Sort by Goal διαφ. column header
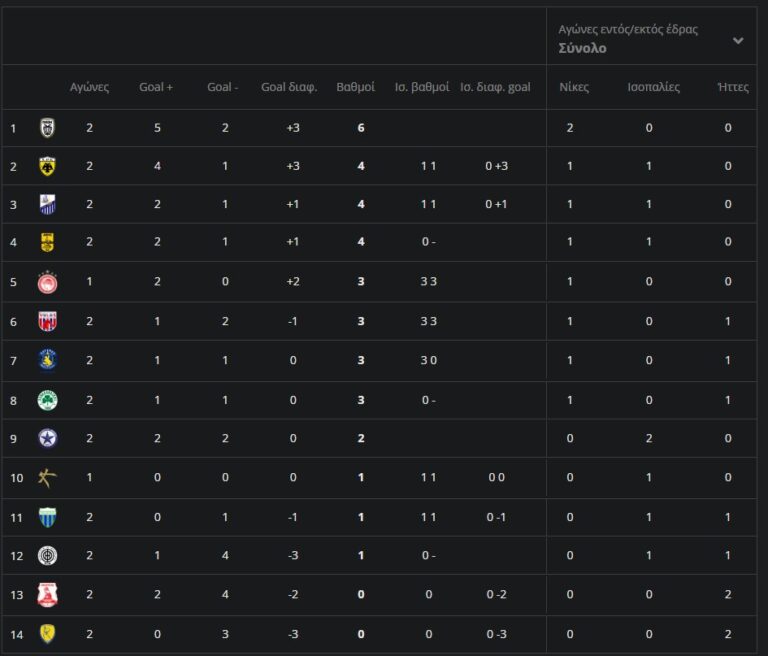The height and width of the screenshot is (656, 768). [289, 87]
